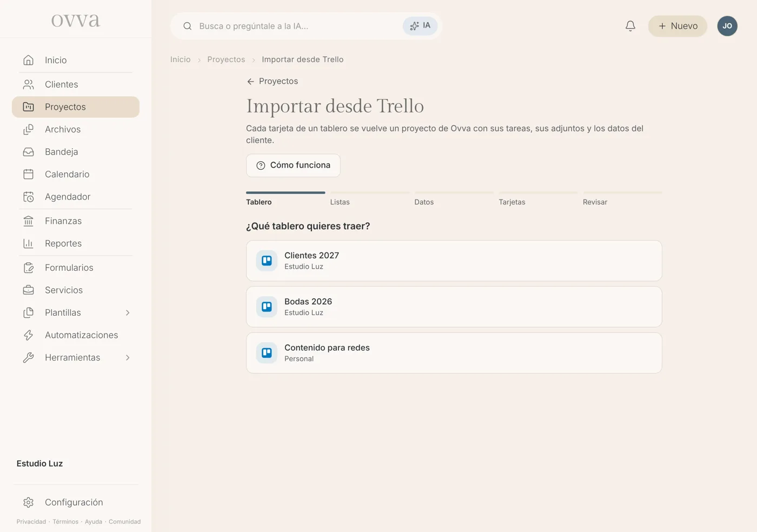Viewport: 757px width, 532px height.
Task: Click the Estudio Luz workspace name
Action: coord(39,463)
